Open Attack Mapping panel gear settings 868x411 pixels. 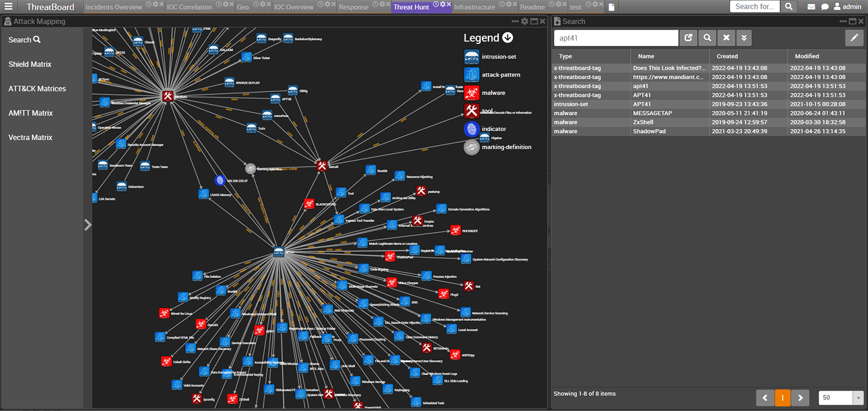(x=524, y=21)
